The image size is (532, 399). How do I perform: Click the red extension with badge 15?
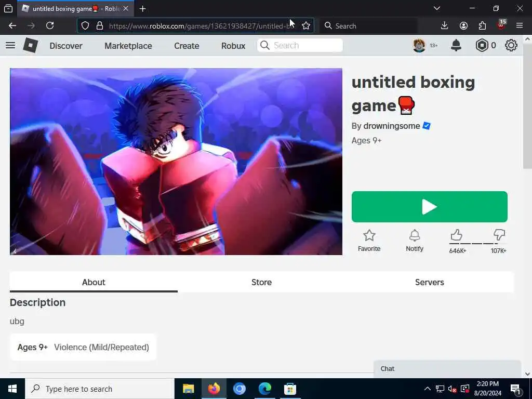coord(501,25)
